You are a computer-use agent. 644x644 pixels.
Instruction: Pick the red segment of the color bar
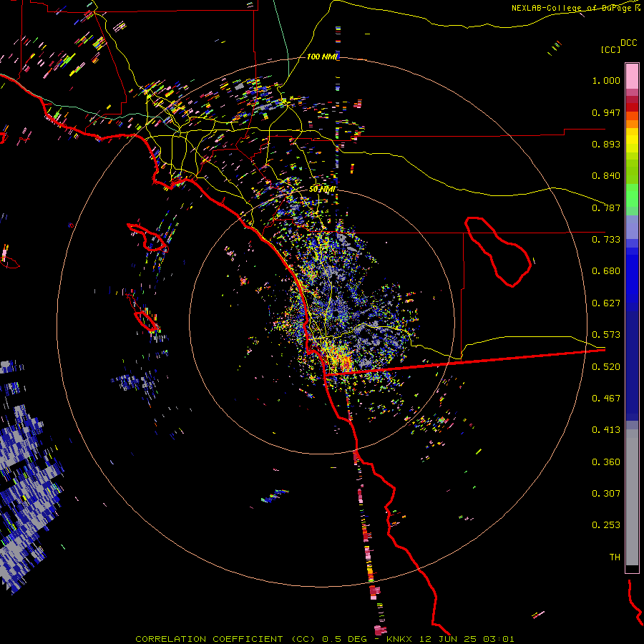tap(632, 107)
